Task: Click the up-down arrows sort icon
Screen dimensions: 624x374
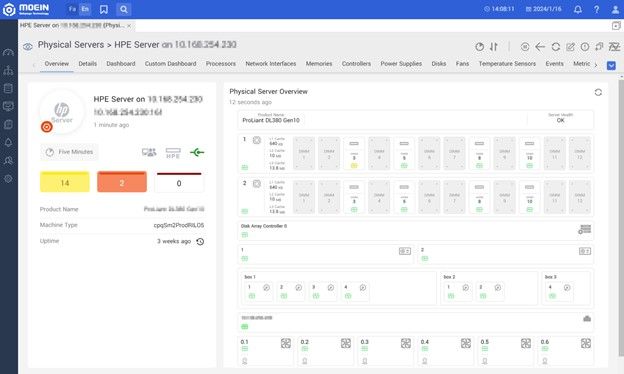Action: click(x=494, y=47)
